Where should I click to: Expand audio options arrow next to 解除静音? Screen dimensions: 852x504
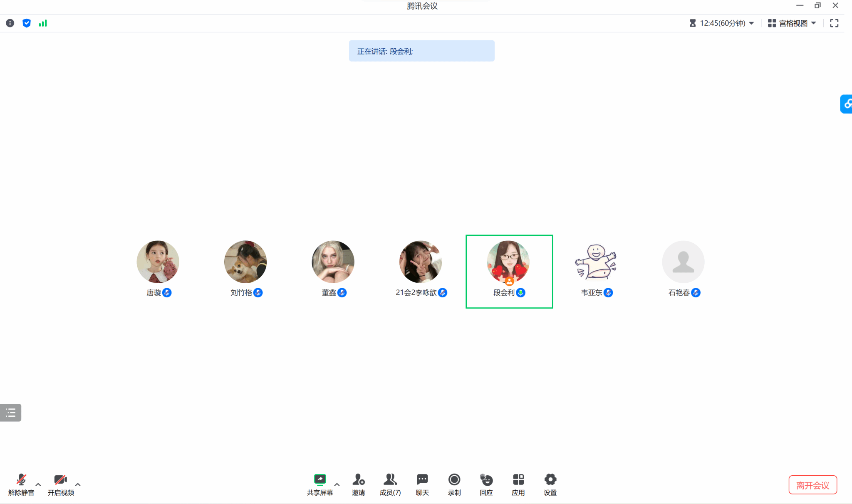(x=38, y=484)
